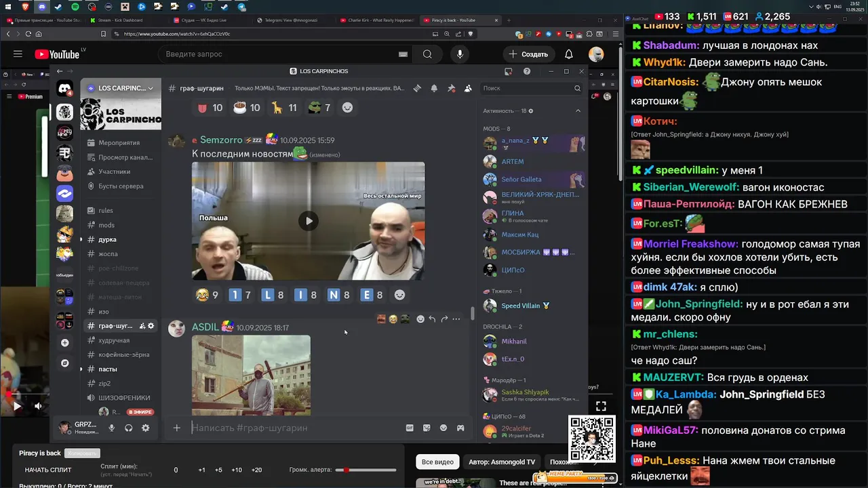Select Все видео filter chip on YouTube

coord(437,462)
